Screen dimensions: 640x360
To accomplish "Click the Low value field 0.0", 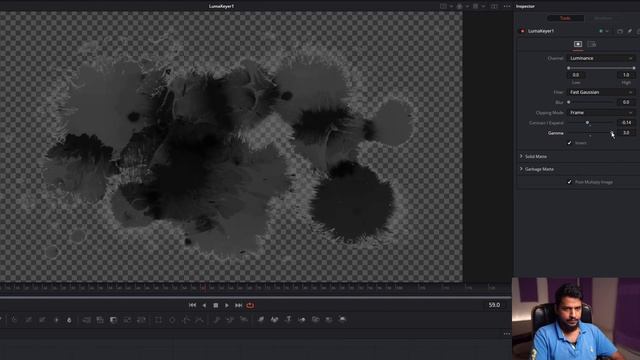I will pos(576,75).
